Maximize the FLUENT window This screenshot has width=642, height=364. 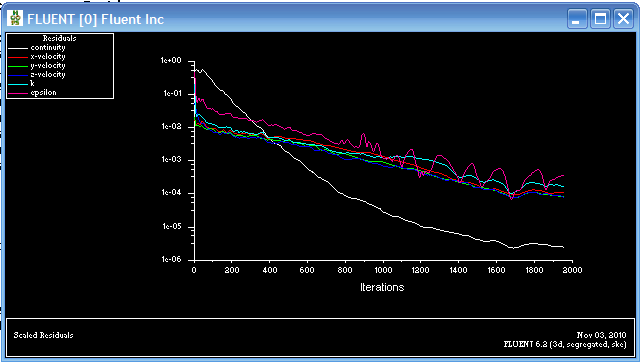point(600,19)
